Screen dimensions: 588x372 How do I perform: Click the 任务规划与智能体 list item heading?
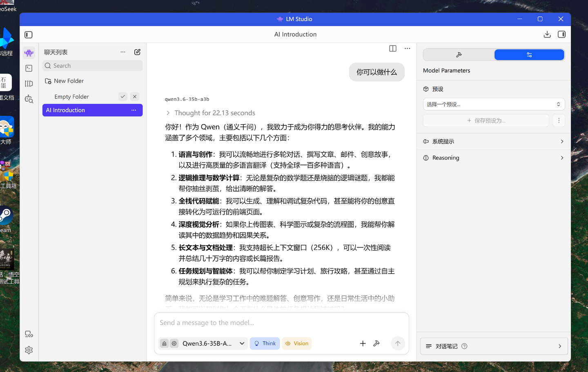click(206, 271)
